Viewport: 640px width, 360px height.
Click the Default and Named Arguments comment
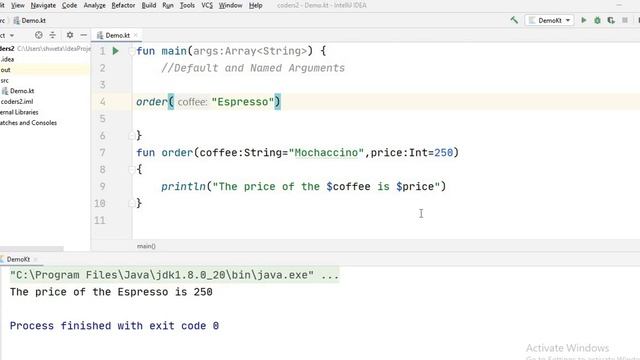(253, 68)
